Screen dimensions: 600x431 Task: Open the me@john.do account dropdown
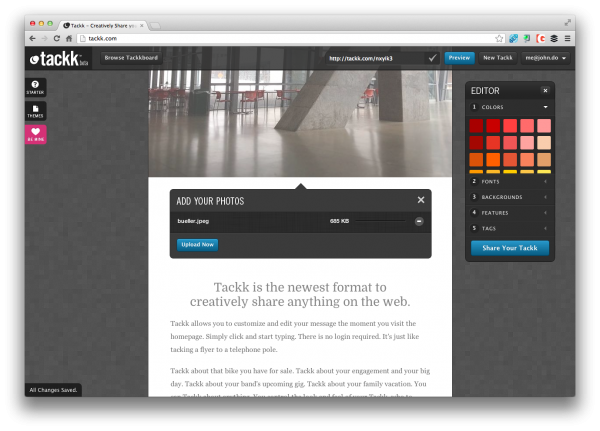[545, 58]
